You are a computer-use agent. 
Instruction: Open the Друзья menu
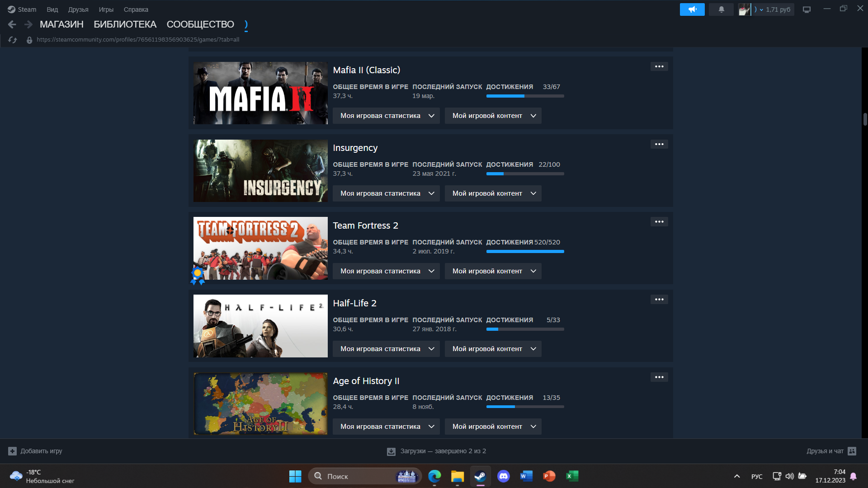(x=78, y=9)
